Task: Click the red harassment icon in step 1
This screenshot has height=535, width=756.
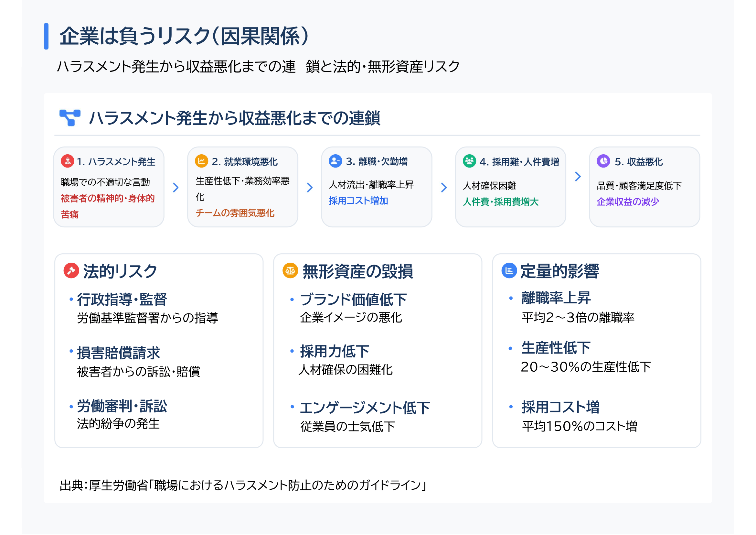Action: (x=68, y=161)
